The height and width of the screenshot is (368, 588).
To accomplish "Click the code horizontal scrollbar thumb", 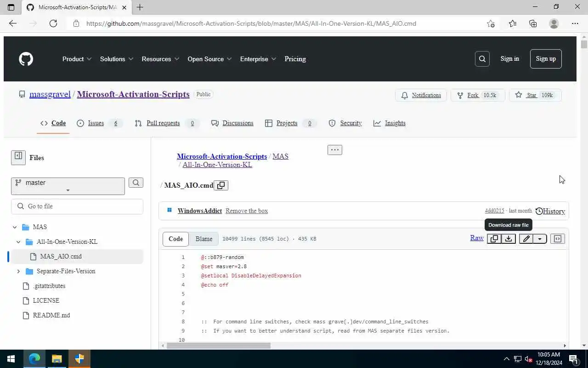I will 219,345.
